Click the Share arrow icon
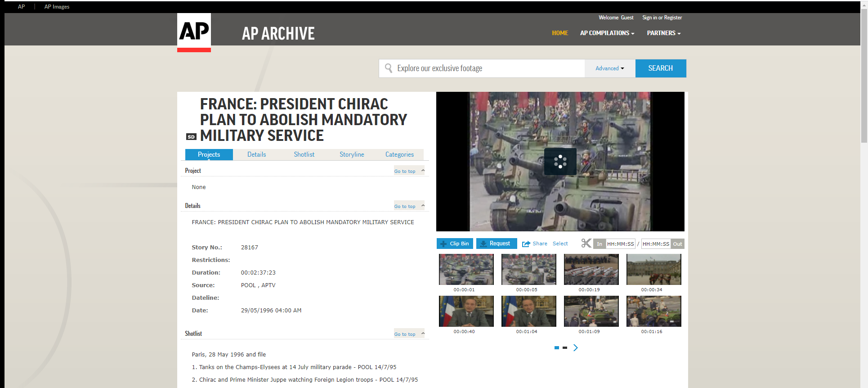 tap(526, 244)
